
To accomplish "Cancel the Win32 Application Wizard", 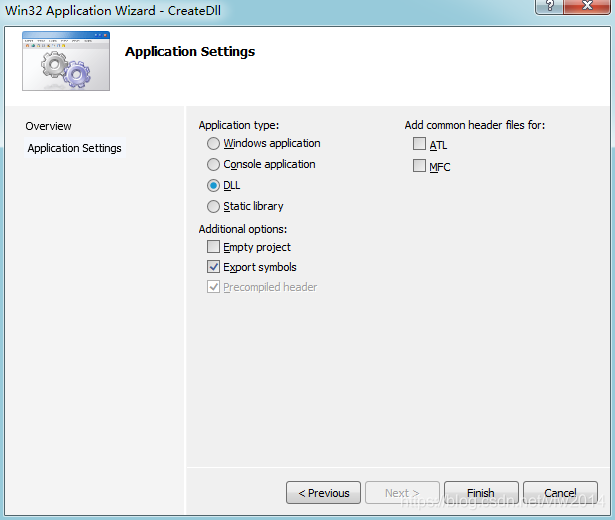I will pyautogui.click(x=560, y=493).
